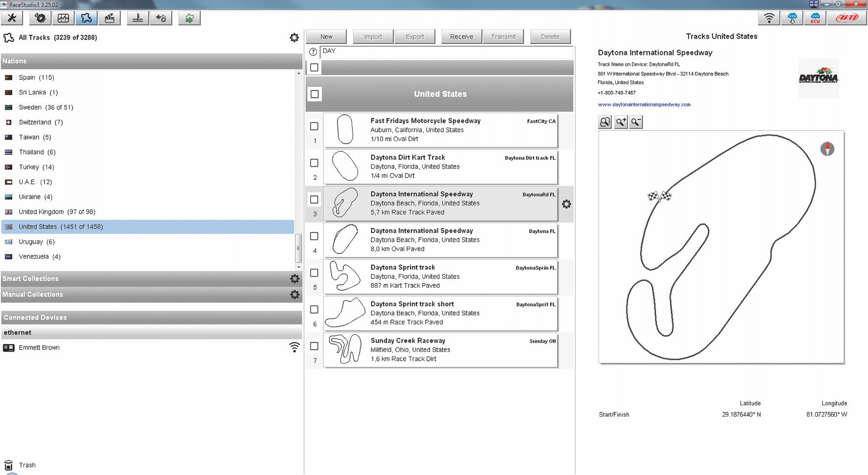Click the Delete button
Viewport: 868px width, 475px height.
pos(550,37)
